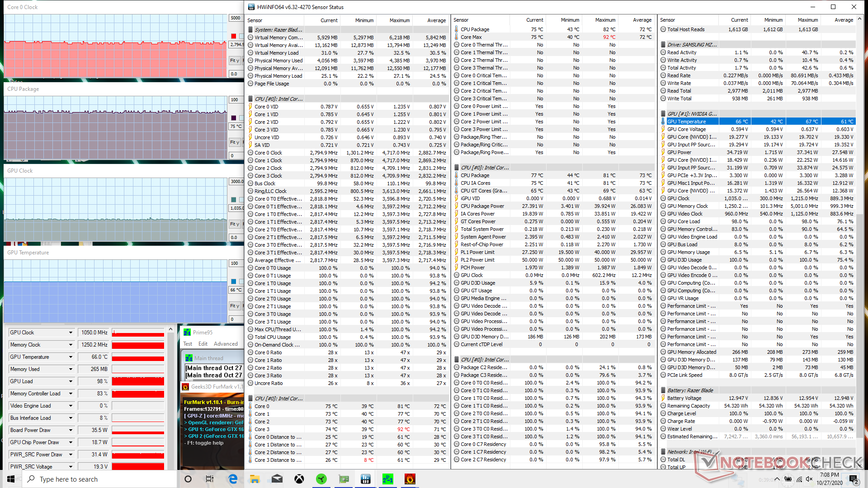Image resolution: width=868 pixels, height=488 pixels.
Task: Launch the Xbox app from taskbar
Action: pyautogui.click(x=299, y=479)
